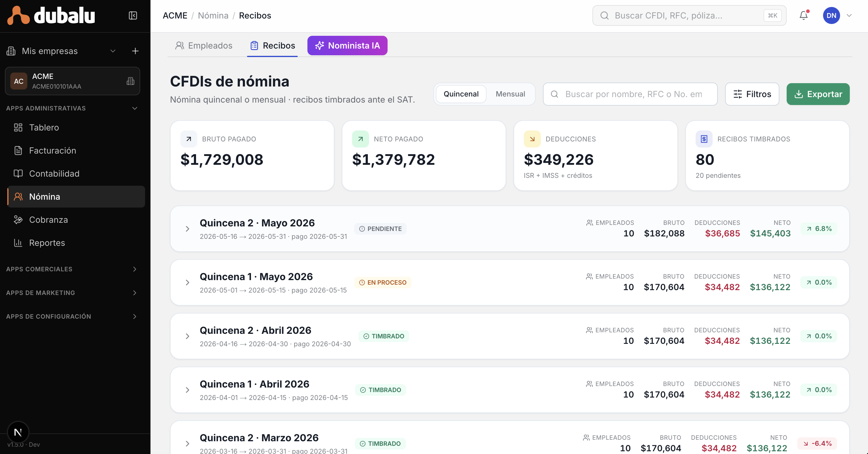Click the $145,403 neto amount
The width and height of the screenshot is (868, 454).
[770, 233]
